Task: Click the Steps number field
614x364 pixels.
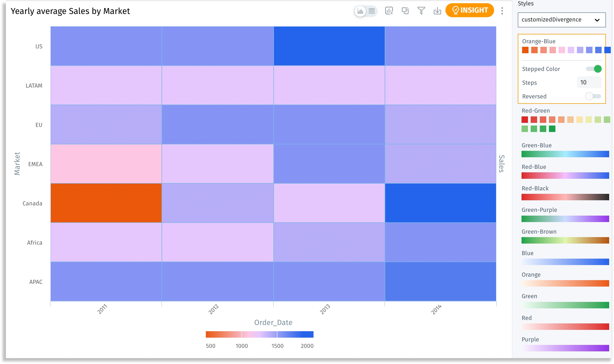Action: coord(589,83)
